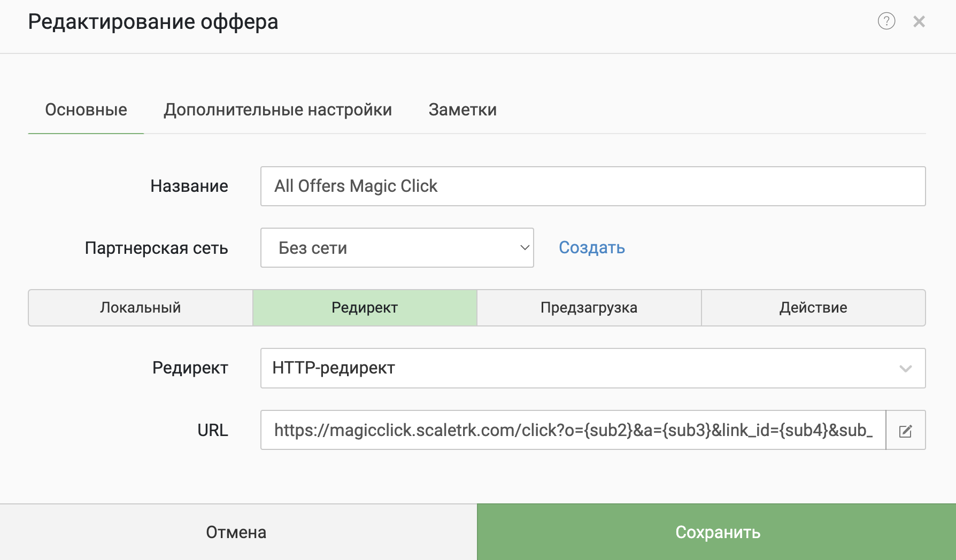Select the Локальный offer type
956x560 pixels.
click(140, 308)
